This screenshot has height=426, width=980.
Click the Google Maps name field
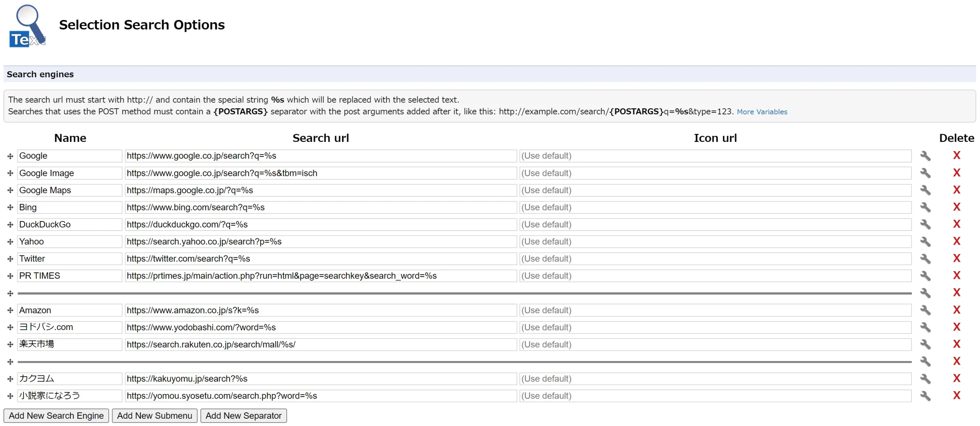pyautogui.click(x=70, y=190)
